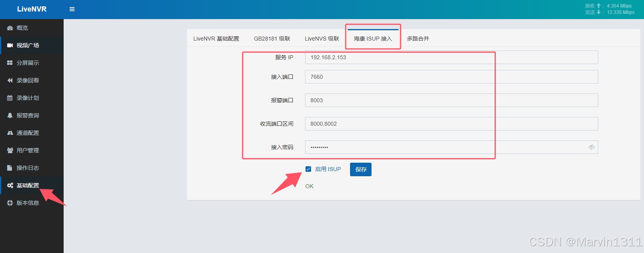
Task: Focus the 报警端口 field showing 8003
Action: (451, 100)
